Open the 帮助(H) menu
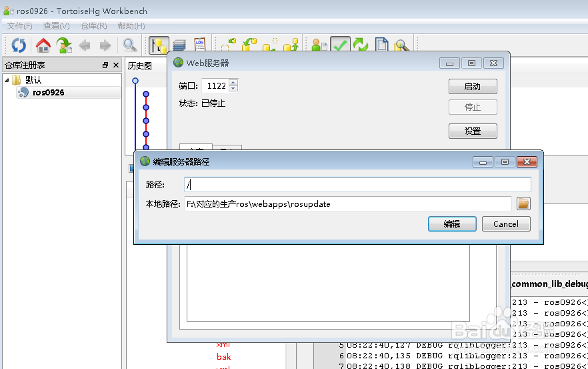Viewport: 588px width, 369px height. tap(131, 26)
